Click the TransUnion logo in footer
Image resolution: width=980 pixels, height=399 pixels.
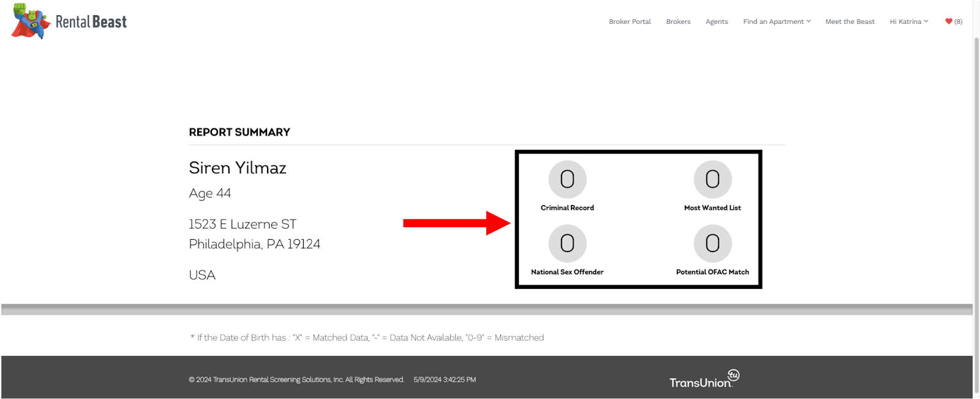[x=704, y=379]
